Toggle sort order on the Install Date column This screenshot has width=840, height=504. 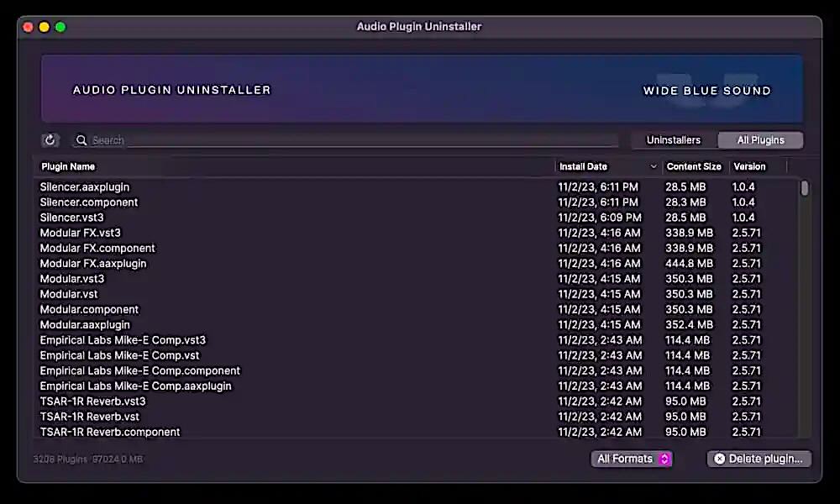point(584,166)
